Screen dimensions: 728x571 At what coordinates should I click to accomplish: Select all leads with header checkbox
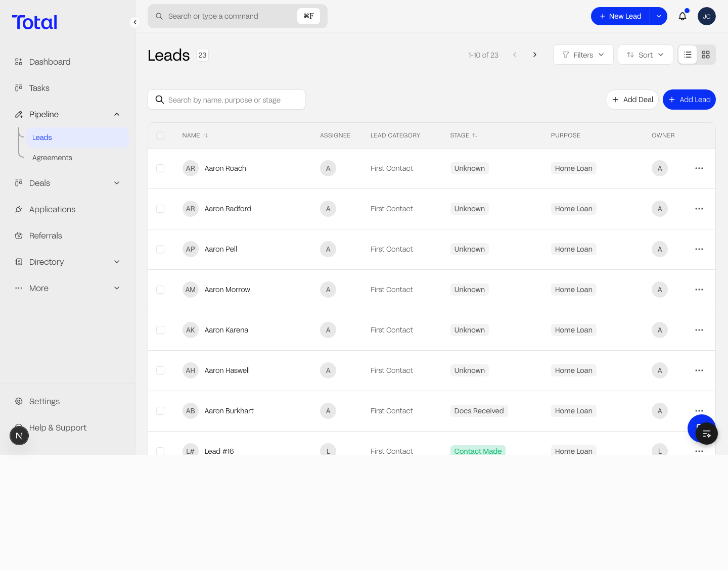tap(160, 135)
